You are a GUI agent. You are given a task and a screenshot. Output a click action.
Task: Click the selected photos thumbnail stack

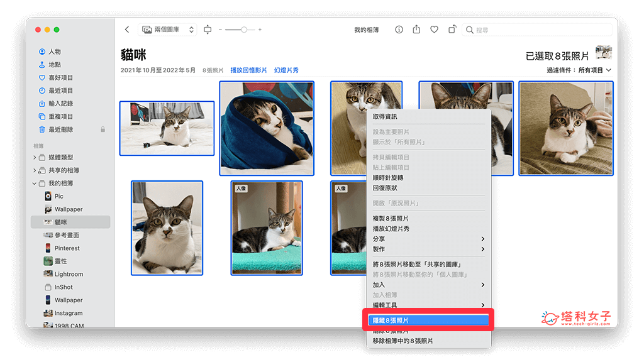click(604, 53)
